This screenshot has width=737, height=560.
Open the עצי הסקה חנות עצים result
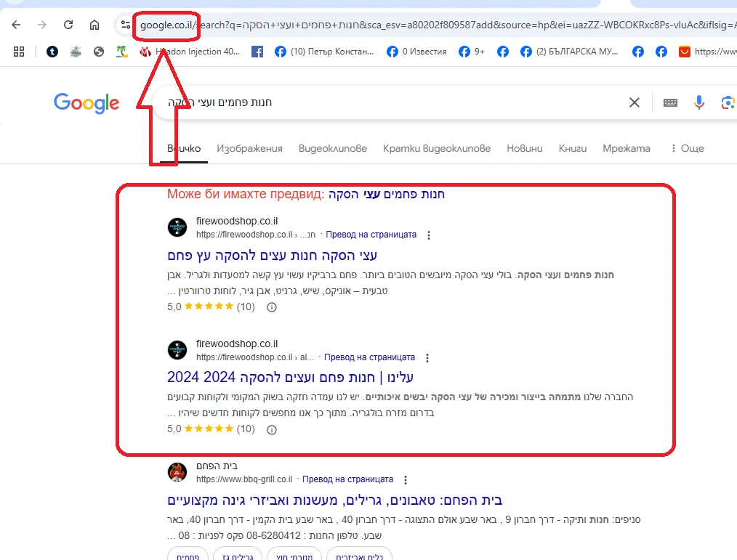click(x=272, y=256)
